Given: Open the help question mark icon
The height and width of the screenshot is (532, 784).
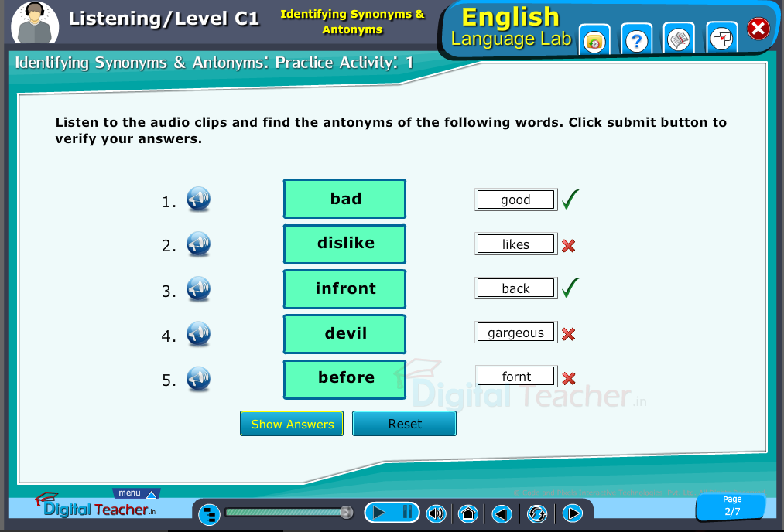Looking at the screenshot, I should pyautogui.click(x=636, y=41).
